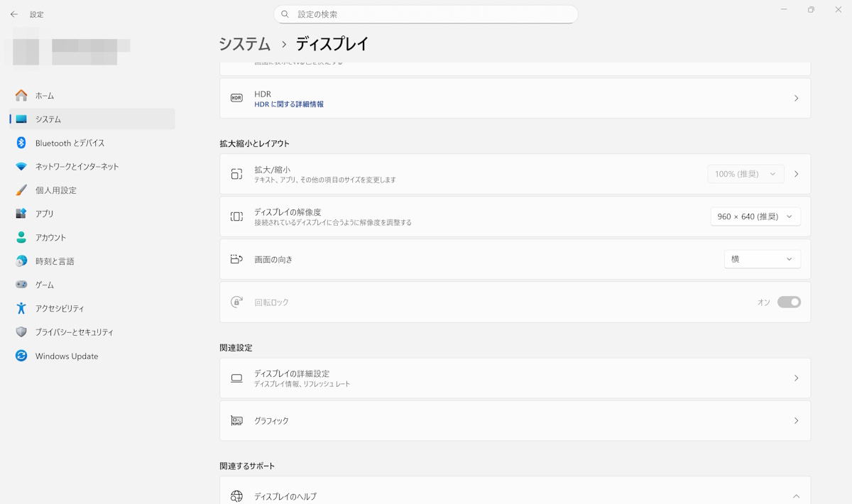The width and height of the screenshot is (852, 504).
Task: Open the 画面の向き orientation dropdown
Action: click(x=762, y=259)
